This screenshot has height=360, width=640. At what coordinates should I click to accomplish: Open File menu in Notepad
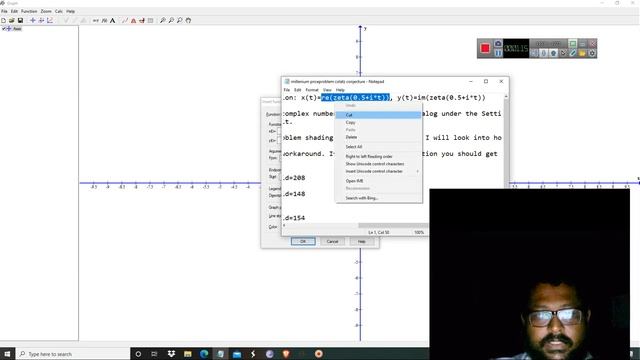(287, 90)
